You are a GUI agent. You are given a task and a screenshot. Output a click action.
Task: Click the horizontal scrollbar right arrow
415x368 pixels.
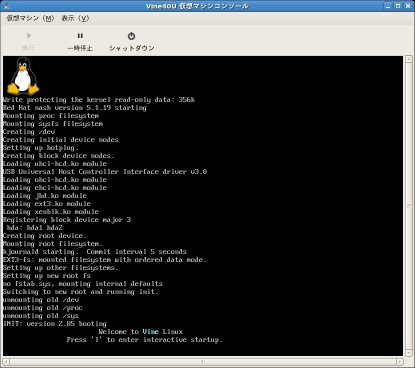[x=400, y=362]
